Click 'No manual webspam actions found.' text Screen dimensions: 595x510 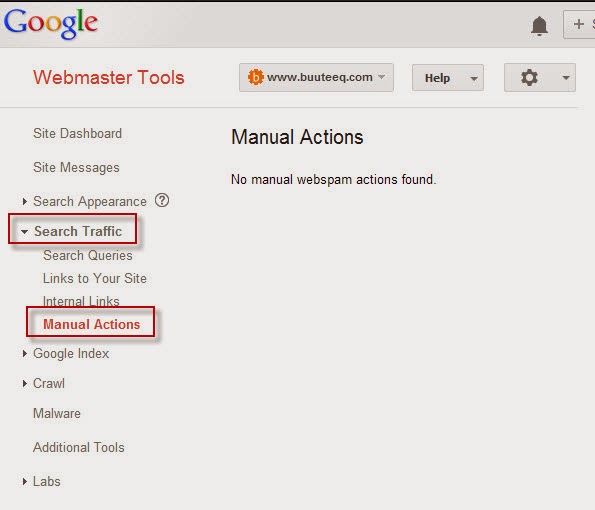pyautogui.click(x=334, y=179)
